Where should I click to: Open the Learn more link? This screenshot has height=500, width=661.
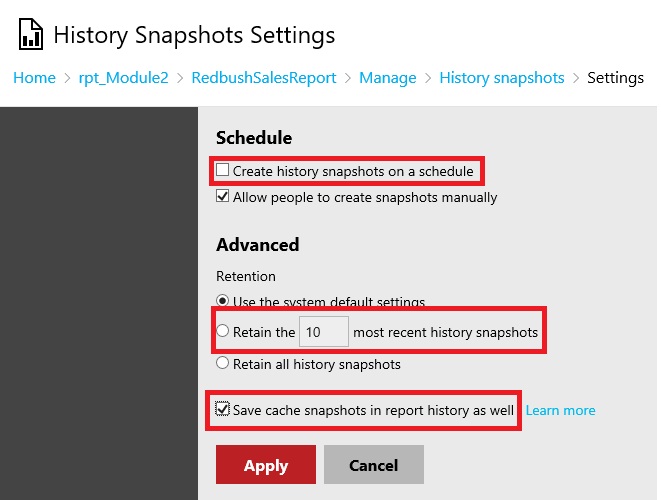(560, 410)
